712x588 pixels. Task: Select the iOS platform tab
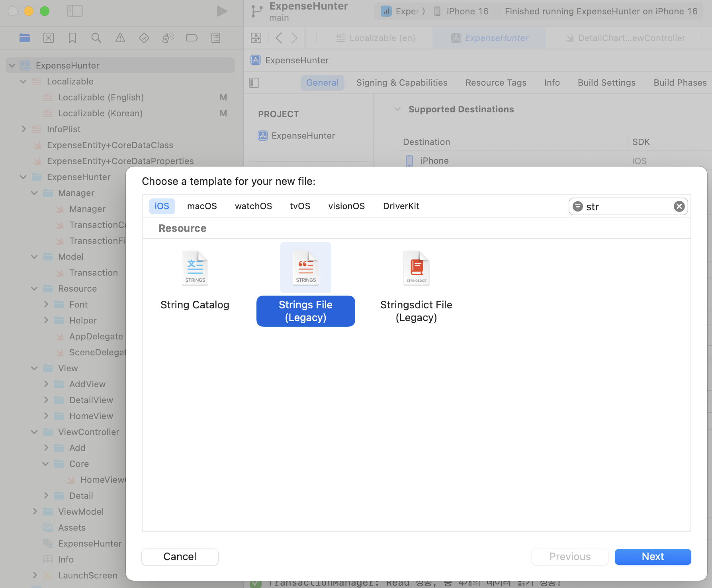pos(162,206)
